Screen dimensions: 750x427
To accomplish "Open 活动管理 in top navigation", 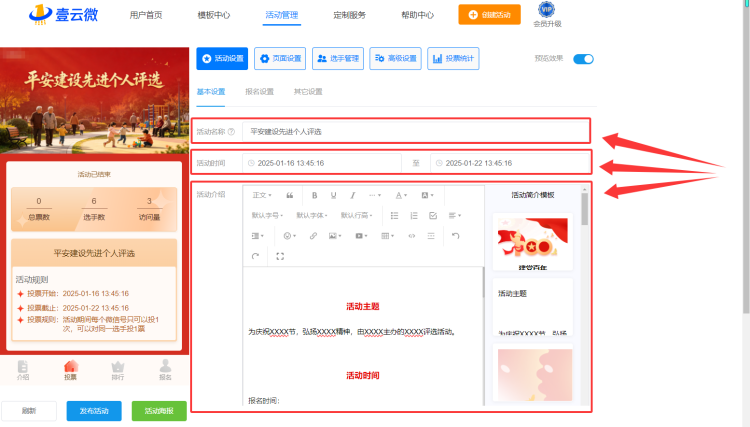I will pos(282,15).
